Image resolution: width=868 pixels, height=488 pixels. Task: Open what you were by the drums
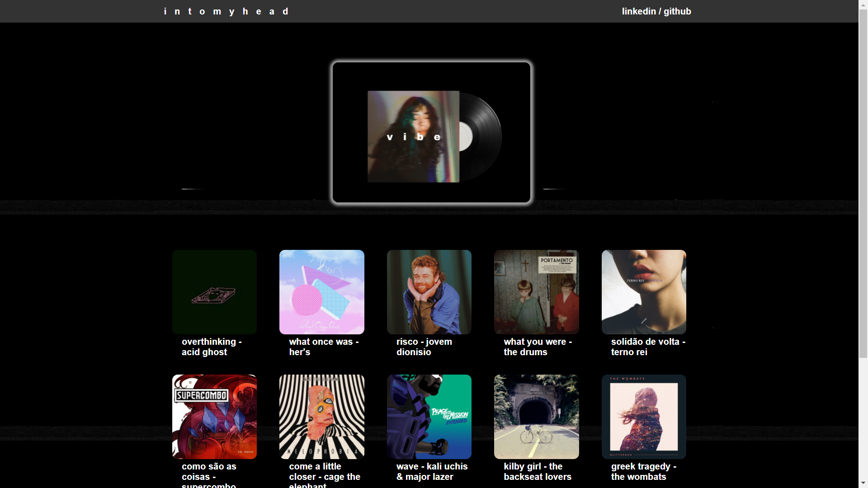point(536,292)
